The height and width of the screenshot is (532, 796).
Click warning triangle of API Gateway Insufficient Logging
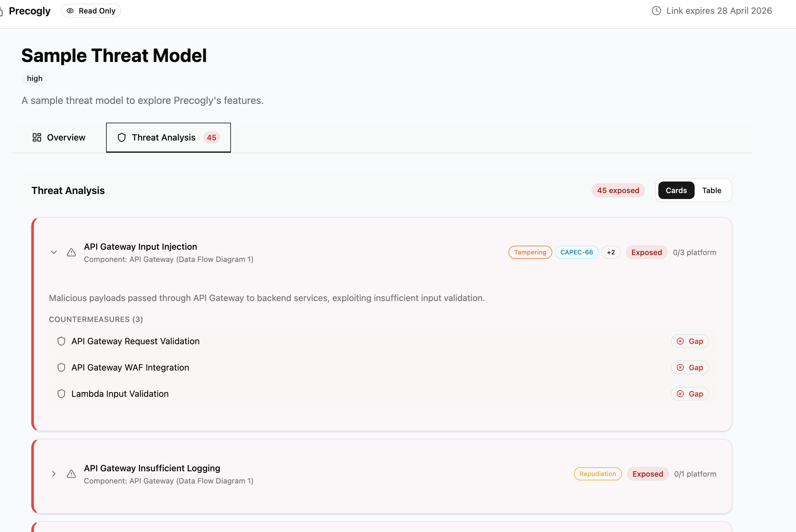pyautogui.click(x=71, y=474)
